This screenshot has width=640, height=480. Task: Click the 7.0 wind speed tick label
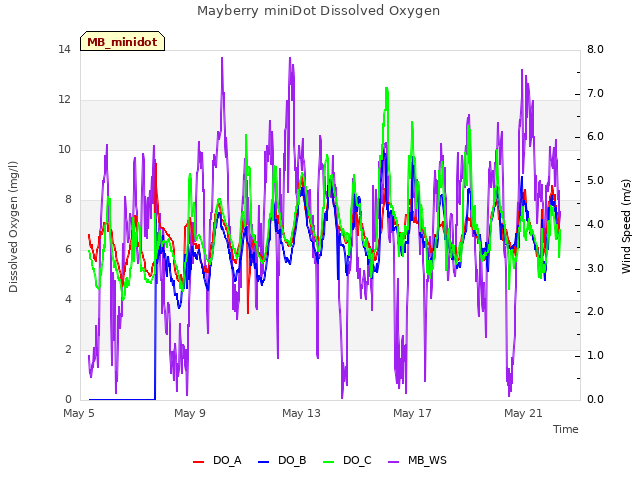coord(595,93)
